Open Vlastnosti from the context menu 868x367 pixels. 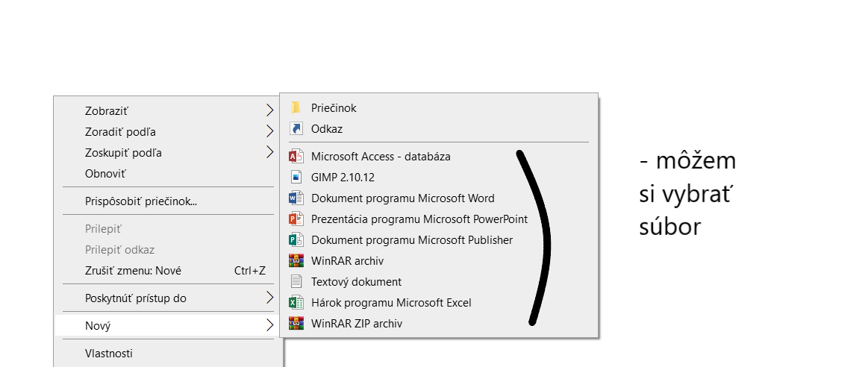(x=168, y=353)
